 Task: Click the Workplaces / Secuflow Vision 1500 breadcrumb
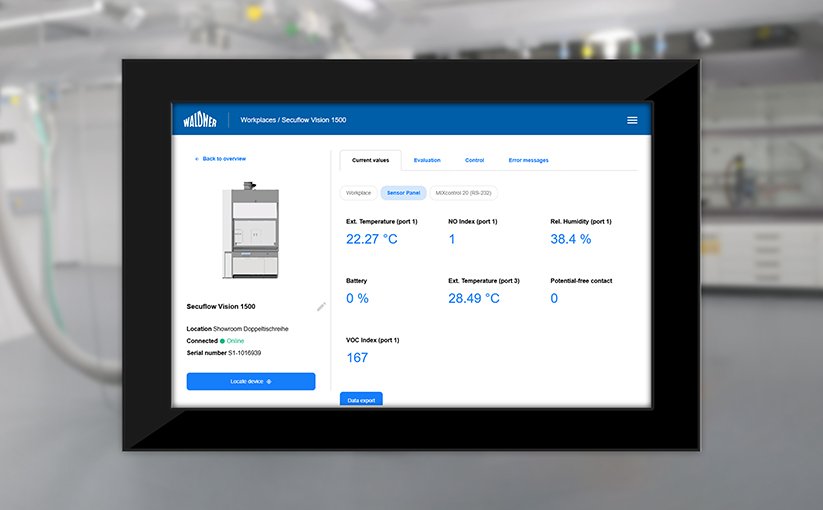click(x=293, y=120)
